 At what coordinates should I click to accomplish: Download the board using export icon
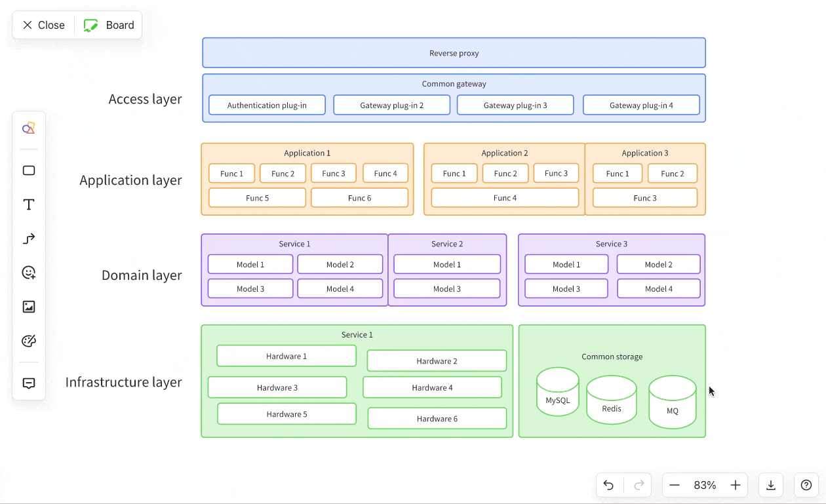(771, 485)
